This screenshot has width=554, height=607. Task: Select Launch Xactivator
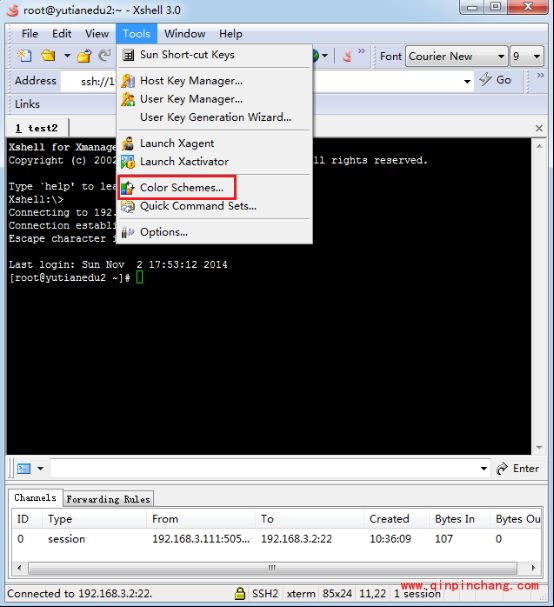(214, 161)
